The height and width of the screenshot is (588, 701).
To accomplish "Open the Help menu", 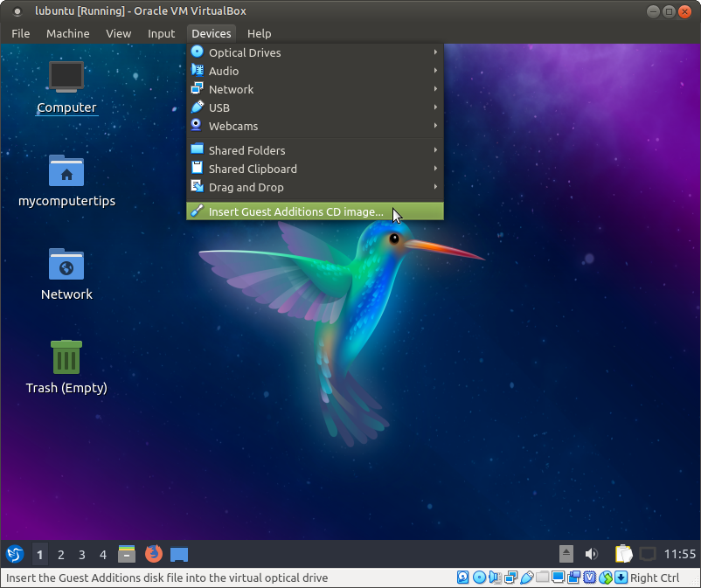I will tap(260, 33).
